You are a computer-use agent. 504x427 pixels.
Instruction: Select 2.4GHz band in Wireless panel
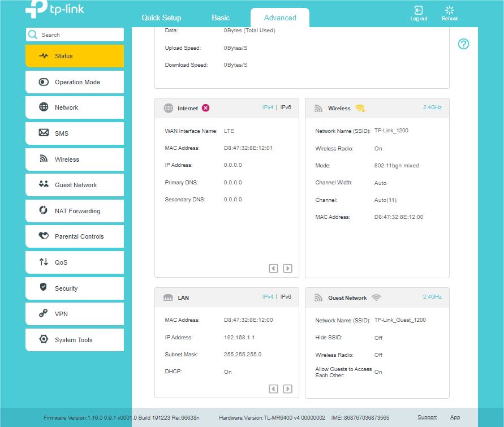(x=432, y=107)
